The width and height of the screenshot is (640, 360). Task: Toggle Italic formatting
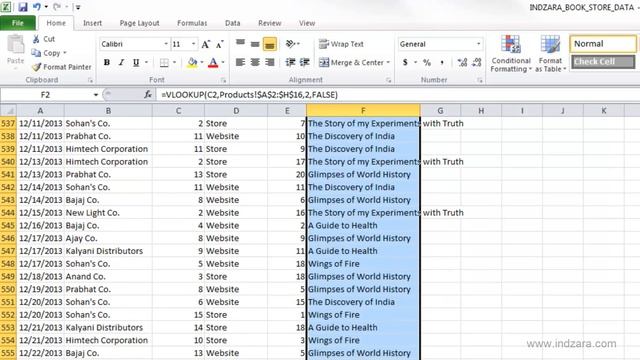(x=121, y=62)
